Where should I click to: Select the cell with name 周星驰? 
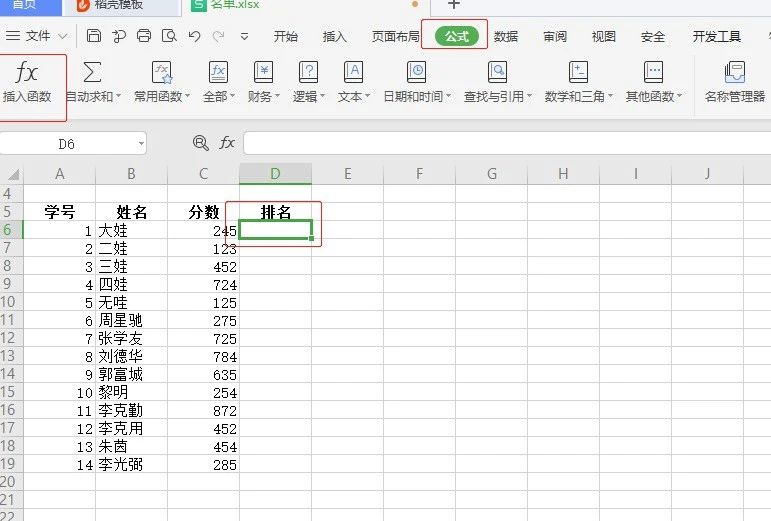point(131,320)
